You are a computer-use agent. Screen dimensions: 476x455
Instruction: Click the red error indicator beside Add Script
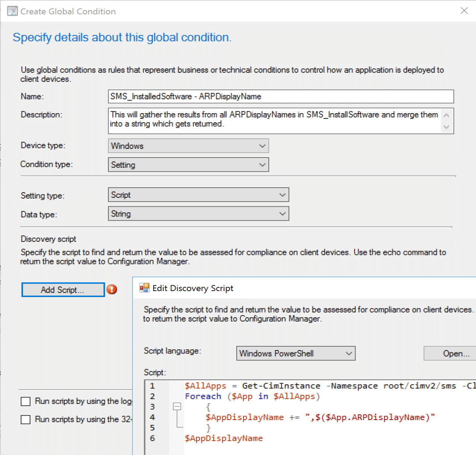112,290
